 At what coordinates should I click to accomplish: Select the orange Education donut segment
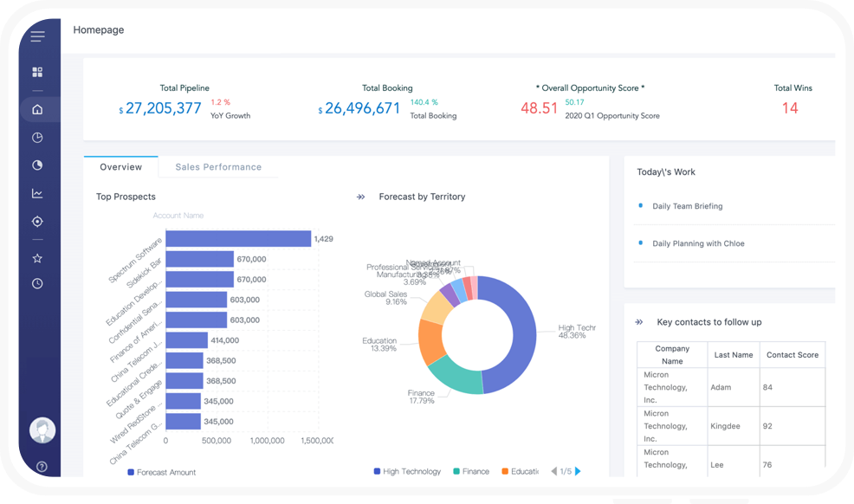[x=430, y=342]
